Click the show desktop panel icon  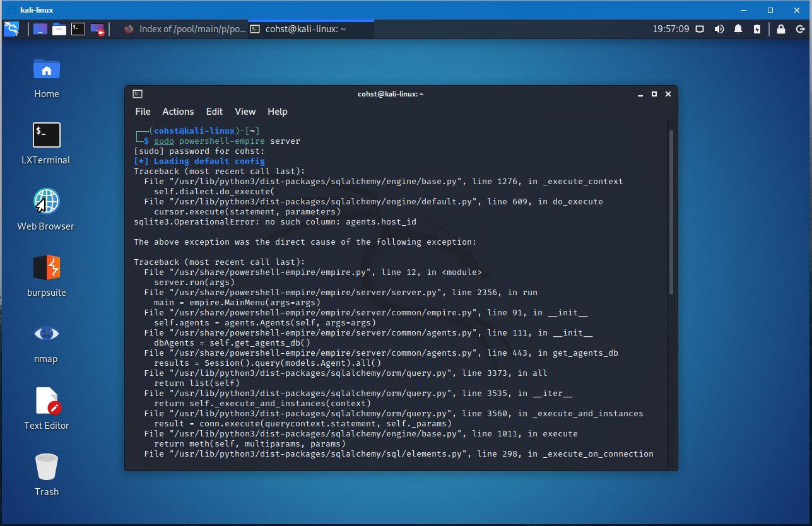(40, 29)
